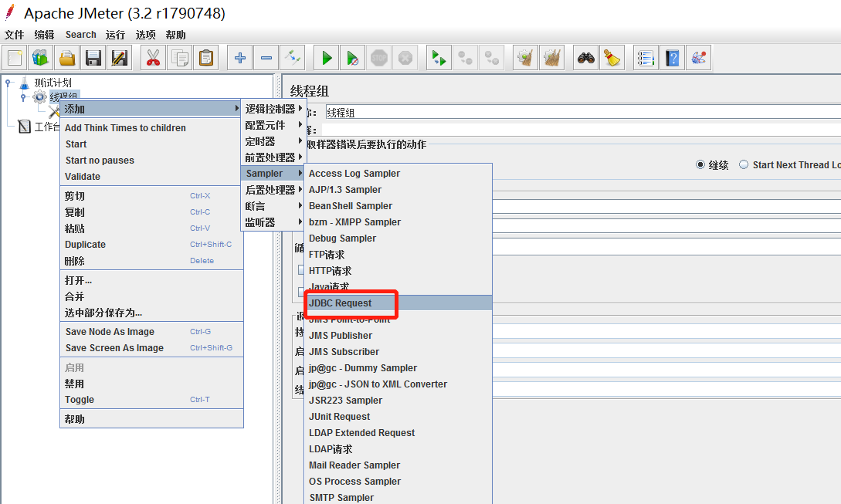Open the Search menu

81,35
